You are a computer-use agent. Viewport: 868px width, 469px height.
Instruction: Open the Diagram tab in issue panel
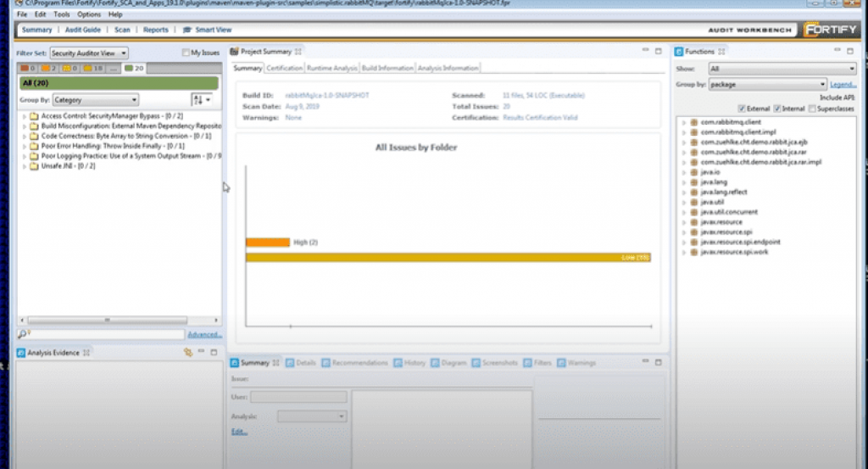point(449,363)
